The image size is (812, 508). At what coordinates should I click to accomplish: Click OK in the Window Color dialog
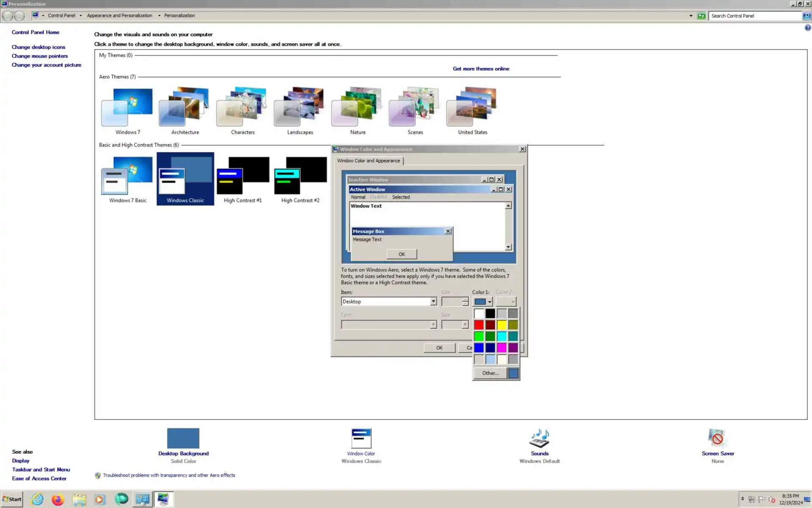click(439, 348)
